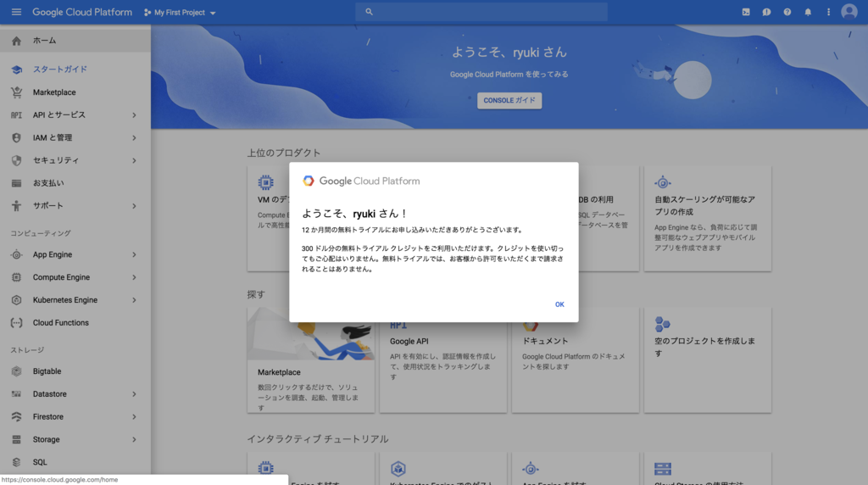Select Bigtable in the sidebar menu
868x485 pixels.
[x=75, y=371]
